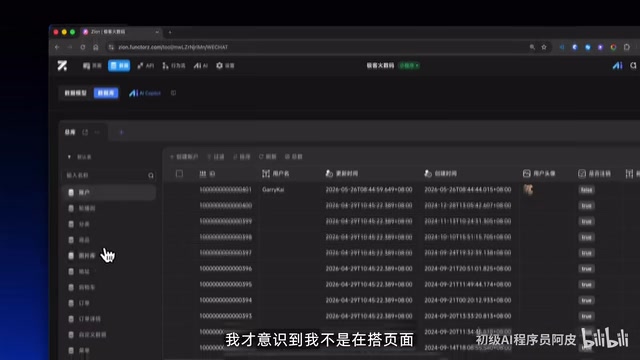Viewport: 640px width, 360px height.
Task: Select the 账户 table in the sidebar
Action: click(x=109, y=192)
